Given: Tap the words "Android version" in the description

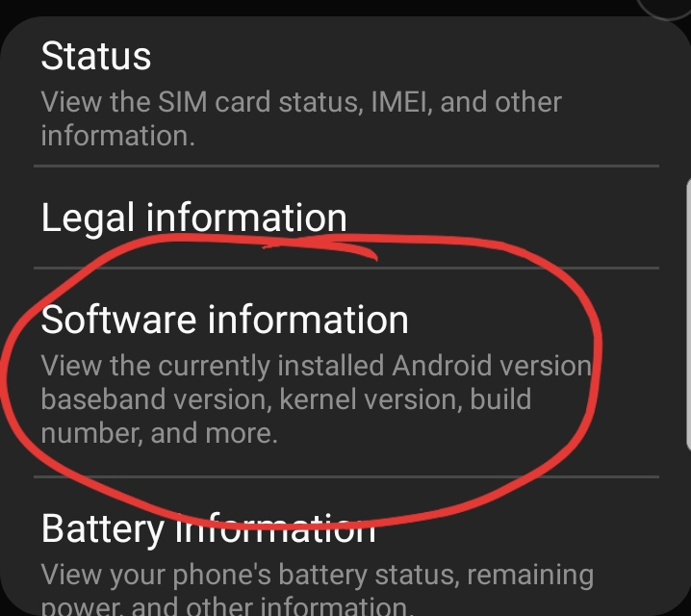Looking at the screenshot, I should pos(492,366).
